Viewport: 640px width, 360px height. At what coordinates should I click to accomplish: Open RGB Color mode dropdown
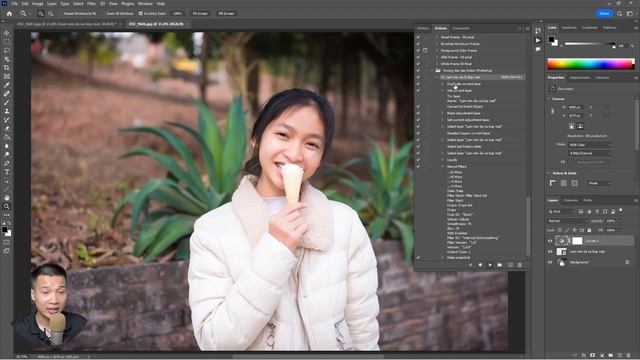point(589,145)
